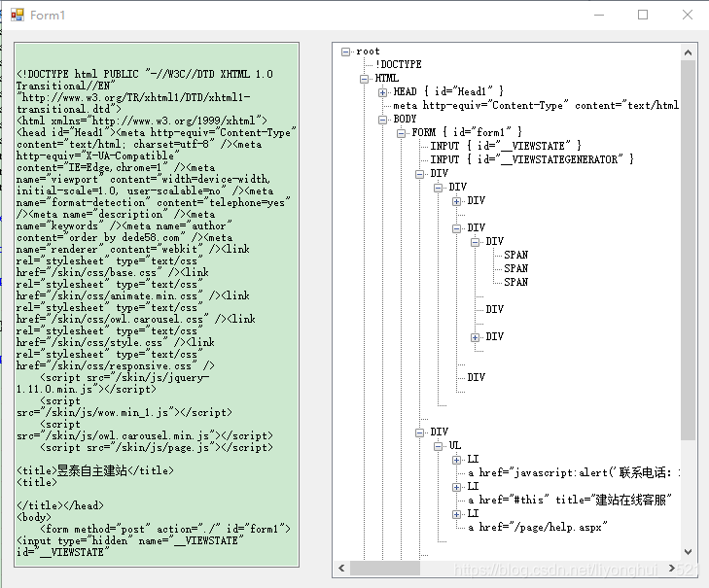Viewport: 709px width, 588px height.
Task: Collapse the DIV node containing the UL
Action: click(419, 432)
